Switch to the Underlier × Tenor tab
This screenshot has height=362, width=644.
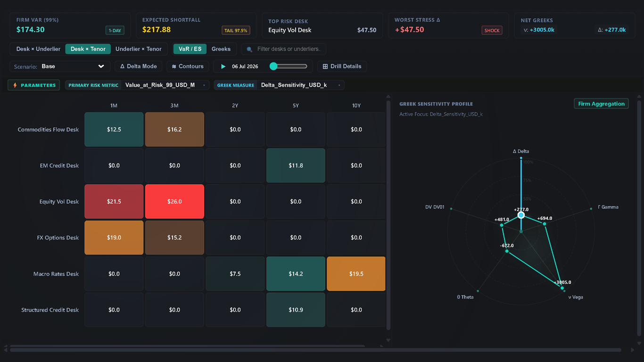click(x=139, y=49)
